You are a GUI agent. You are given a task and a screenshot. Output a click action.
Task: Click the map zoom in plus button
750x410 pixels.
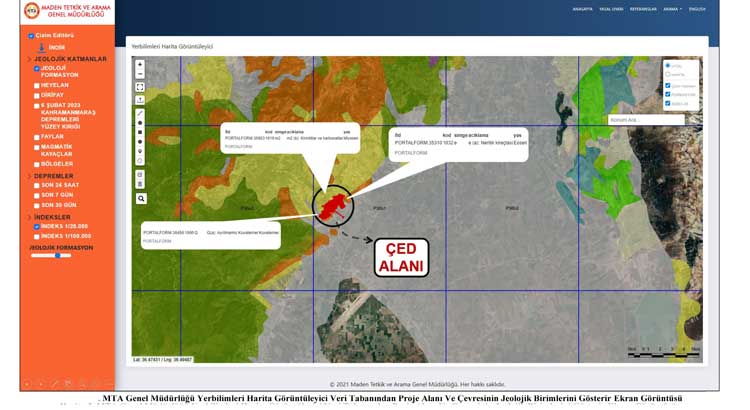pyautogui.click(x=140, y=64)
